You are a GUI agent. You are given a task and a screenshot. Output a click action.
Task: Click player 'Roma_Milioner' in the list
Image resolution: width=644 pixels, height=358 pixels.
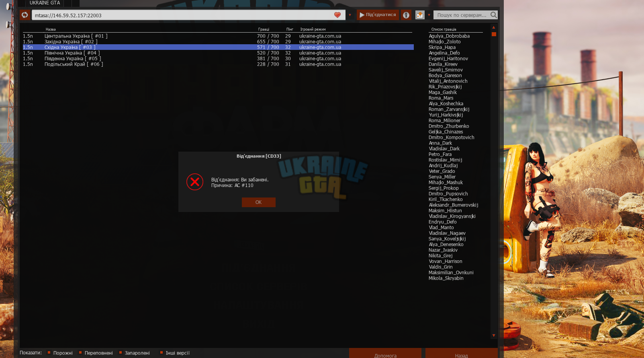[x=444, y=120]
